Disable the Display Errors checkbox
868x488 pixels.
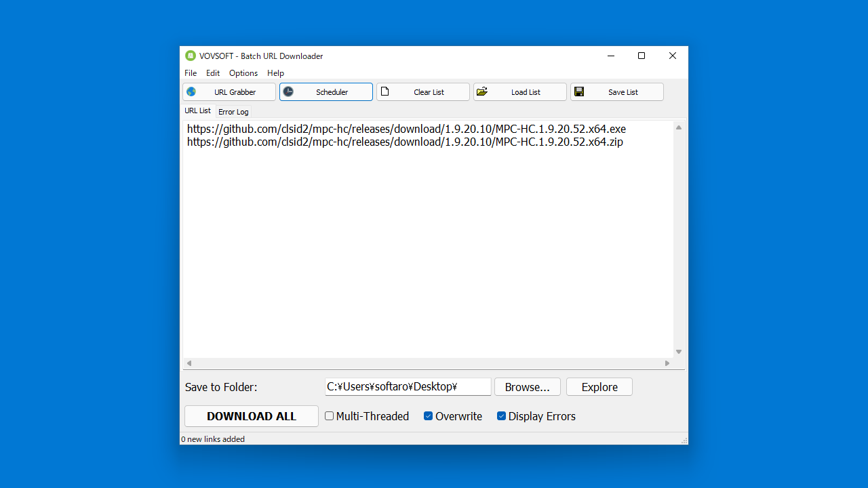coord(502,416)
